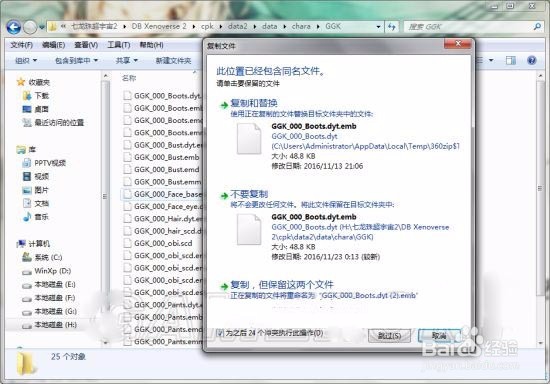Open address bar history dropdown
The image size is (550, 384).
click(378, 27)
